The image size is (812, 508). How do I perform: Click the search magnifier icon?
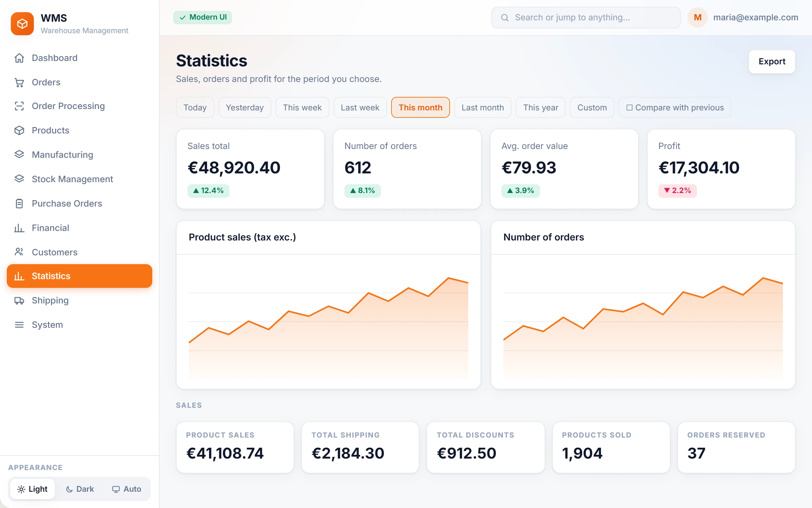point(505,18)
